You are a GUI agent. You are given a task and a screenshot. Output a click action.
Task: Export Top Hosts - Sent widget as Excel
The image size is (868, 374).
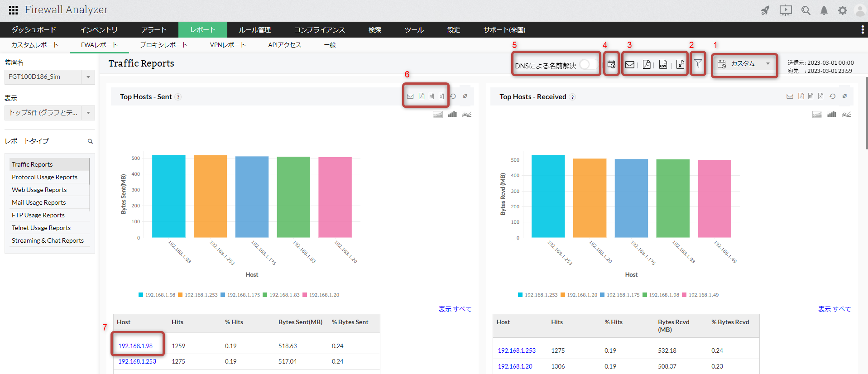[x=441, y=96]
